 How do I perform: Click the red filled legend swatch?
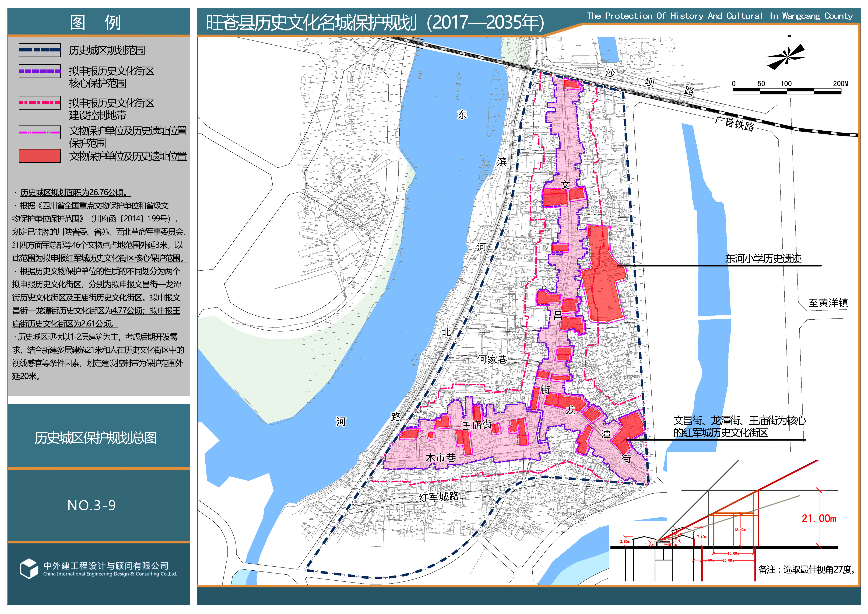[x=40, y=156]
